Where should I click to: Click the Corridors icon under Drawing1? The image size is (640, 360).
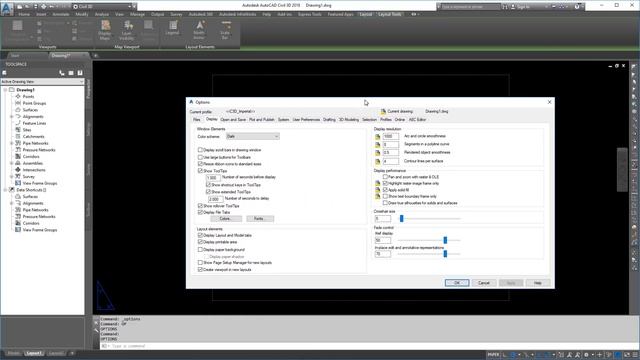click(18, 156)
